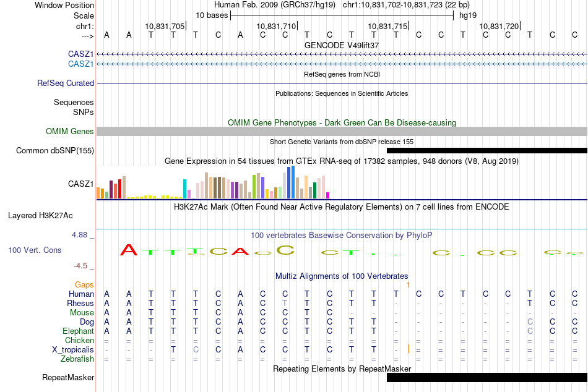588x392 pixels.
Task: Click the light blue CASZ1 transcript arrows
Action: [x=342, y=64]
